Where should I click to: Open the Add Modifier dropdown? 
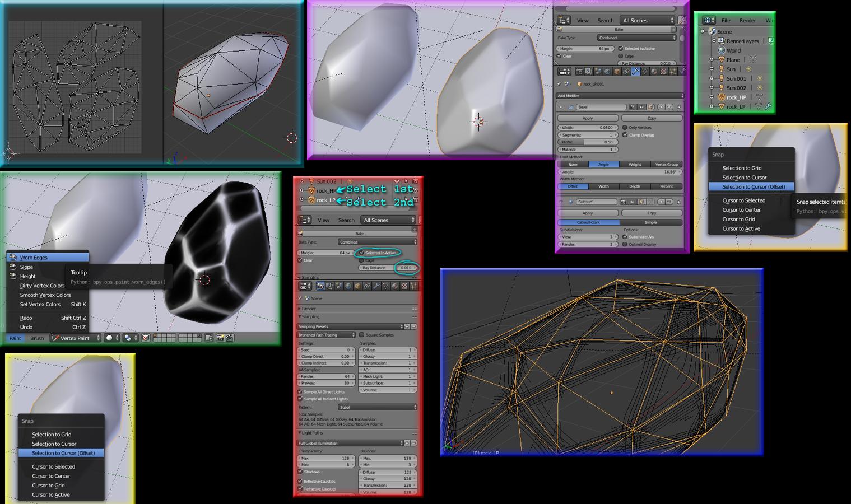coord(621,96)
